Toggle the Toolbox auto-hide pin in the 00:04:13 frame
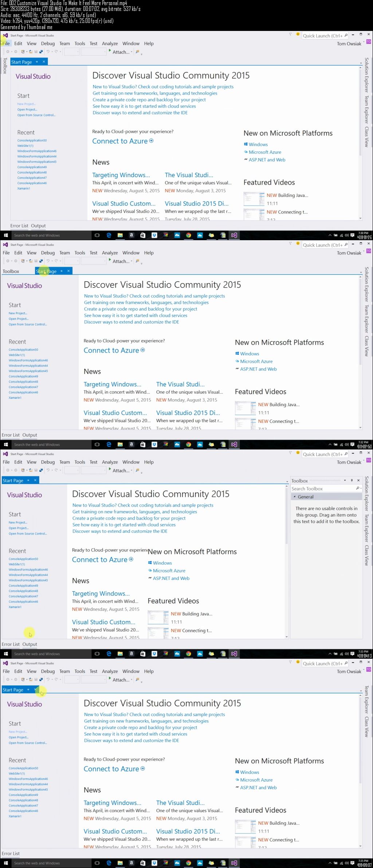The image size is (373, 868). tap(352, 480)
